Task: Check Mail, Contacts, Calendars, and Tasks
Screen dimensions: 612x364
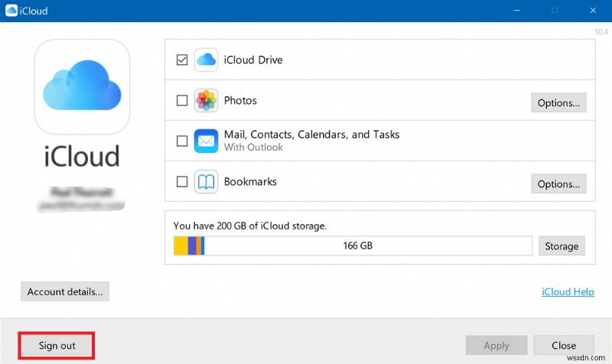Action: point(182,141)
